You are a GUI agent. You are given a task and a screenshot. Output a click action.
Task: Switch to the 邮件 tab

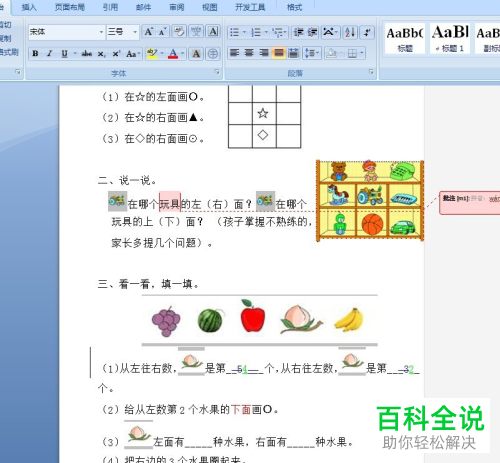pos(144,7)
